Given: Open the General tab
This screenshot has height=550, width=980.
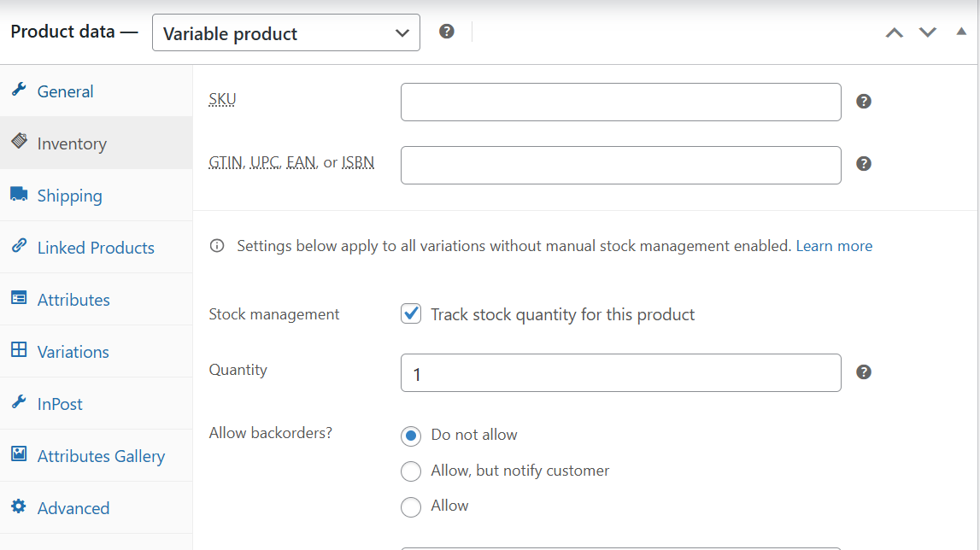Looking at the screenshot, I should 97,91.
